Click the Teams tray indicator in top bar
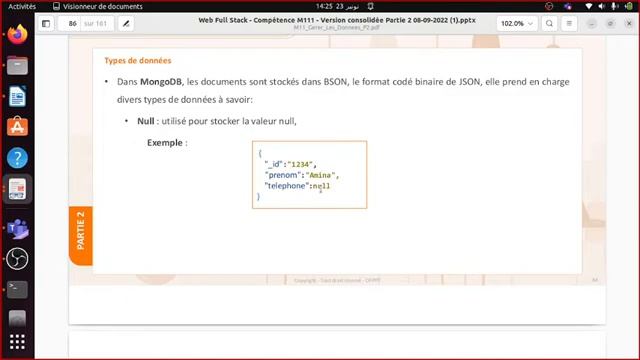Image resolution: width=640 pixels, height=360 pixels. [568, 6]
